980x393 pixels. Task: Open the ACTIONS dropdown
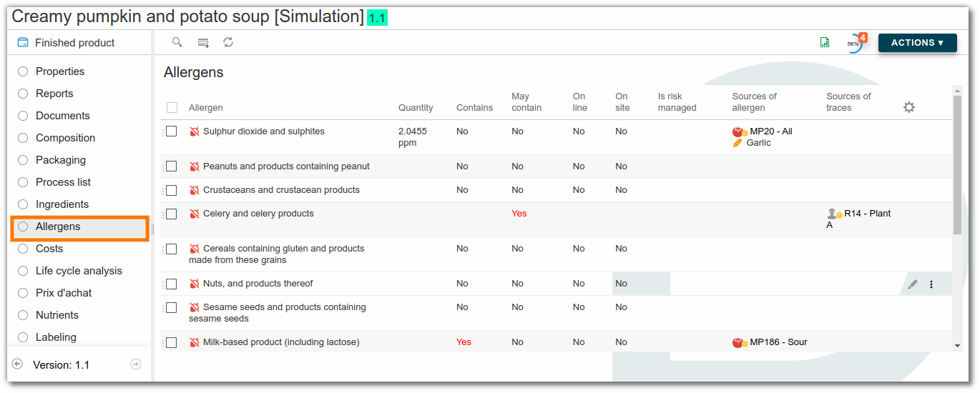[x=917, y=43]
